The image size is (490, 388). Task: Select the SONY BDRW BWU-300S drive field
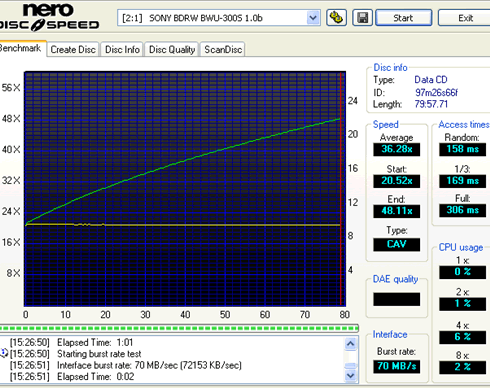219,18
